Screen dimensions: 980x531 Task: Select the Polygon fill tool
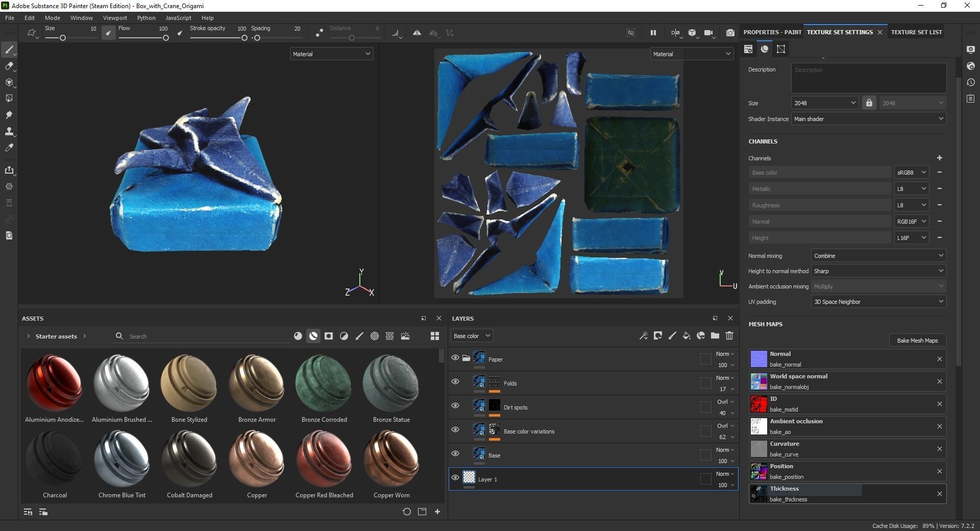(9, 99)
